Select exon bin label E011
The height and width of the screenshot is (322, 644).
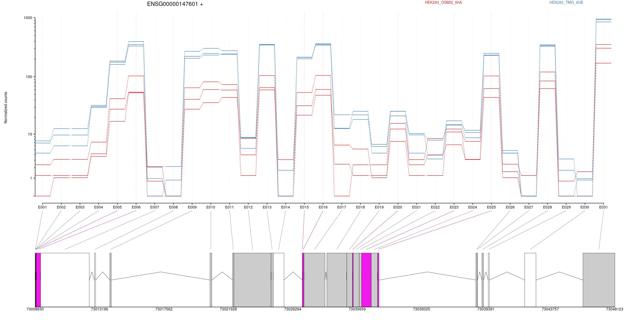[229, 207]
